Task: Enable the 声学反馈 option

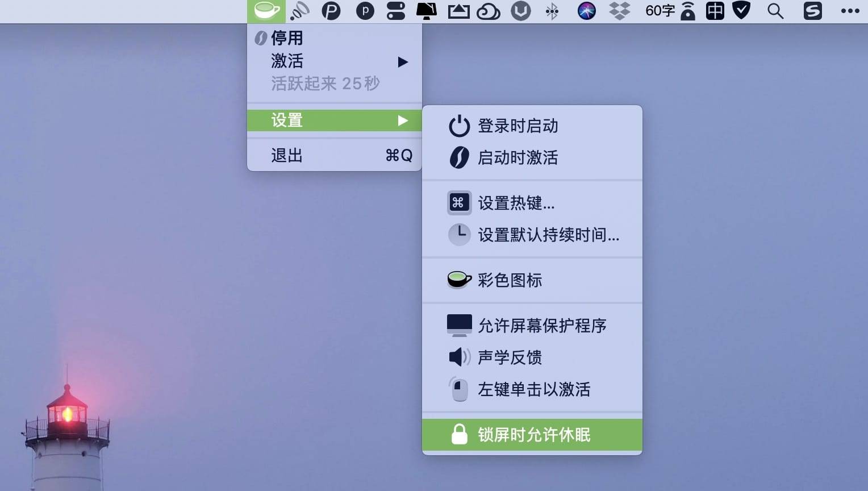Action: pos(510,357)
